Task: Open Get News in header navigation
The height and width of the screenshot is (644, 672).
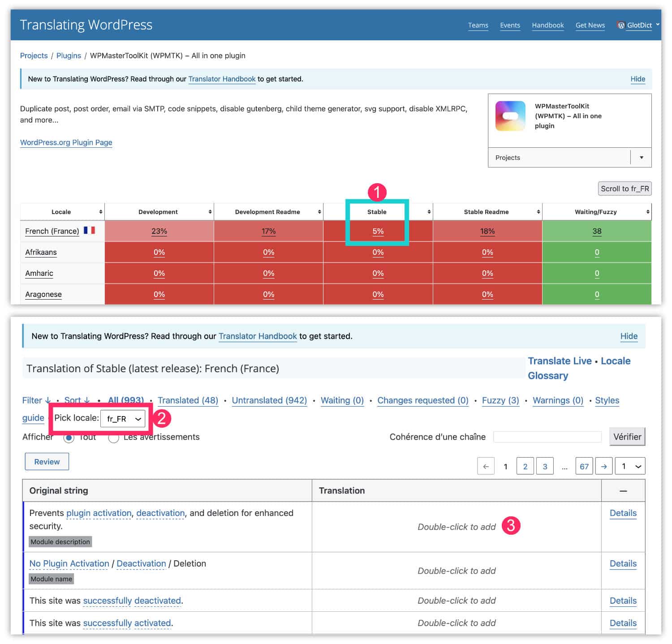Action: click(590, 25)
